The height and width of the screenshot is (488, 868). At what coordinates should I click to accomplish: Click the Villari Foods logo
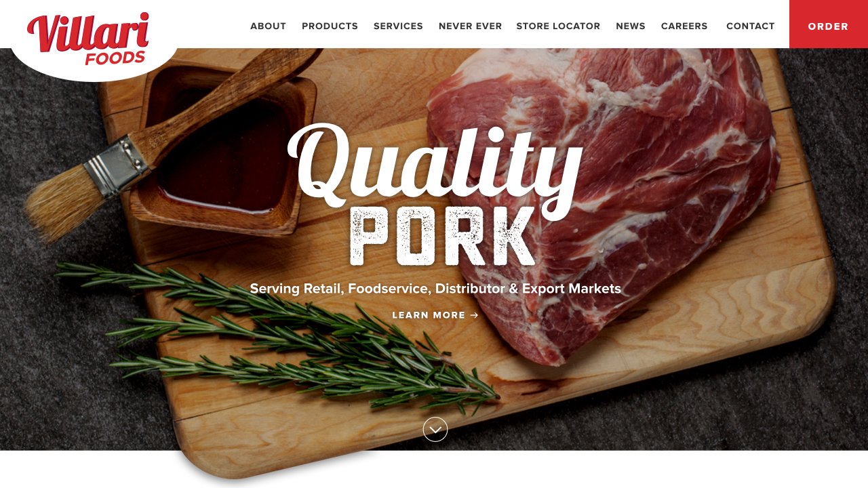point(88,39)
